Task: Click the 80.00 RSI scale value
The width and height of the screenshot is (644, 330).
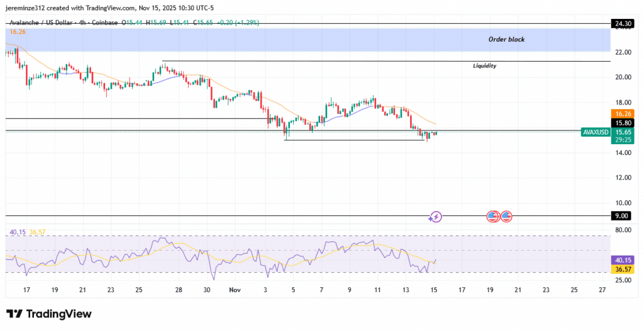Action: coord(623,230)
